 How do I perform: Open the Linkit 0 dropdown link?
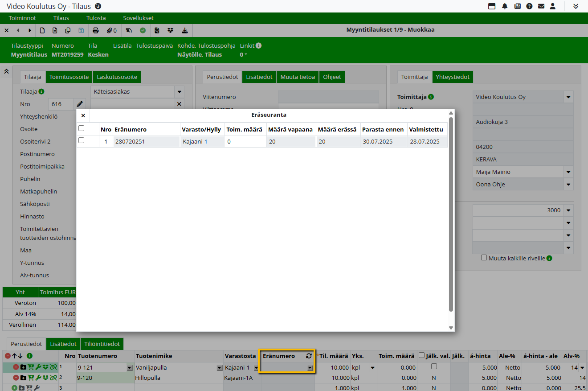[x=244, y=55]
